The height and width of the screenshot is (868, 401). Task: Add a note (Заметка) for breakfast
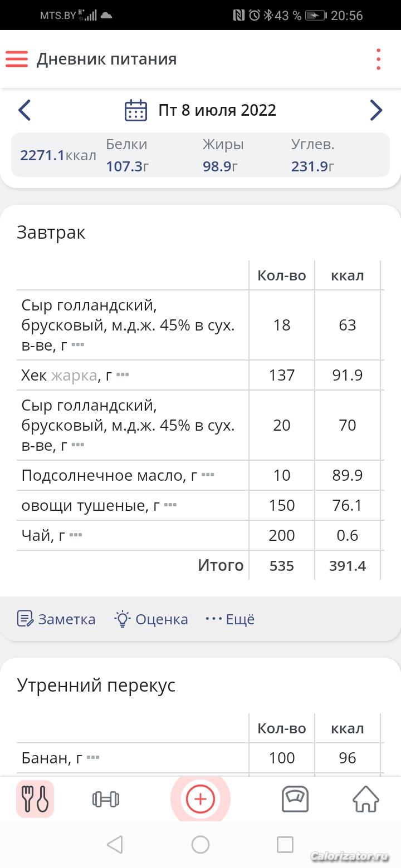(56, 619)
